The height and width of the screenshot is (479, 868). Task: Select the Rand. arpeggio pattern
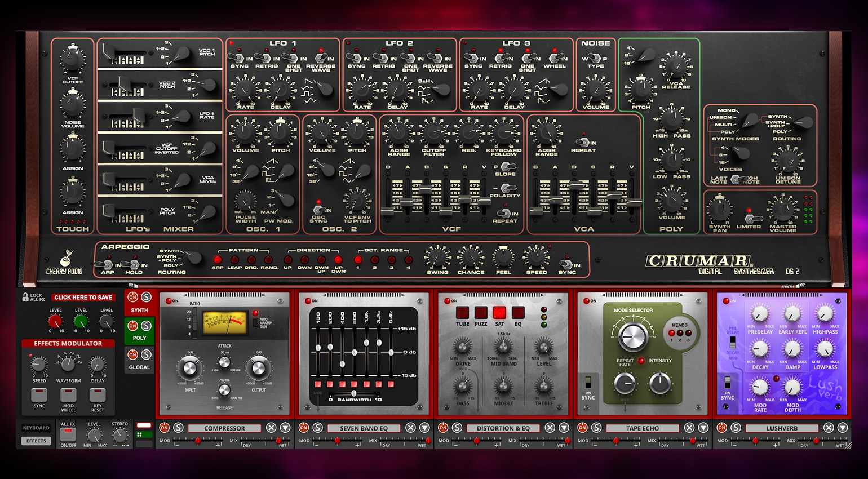(x=269, y=260)
